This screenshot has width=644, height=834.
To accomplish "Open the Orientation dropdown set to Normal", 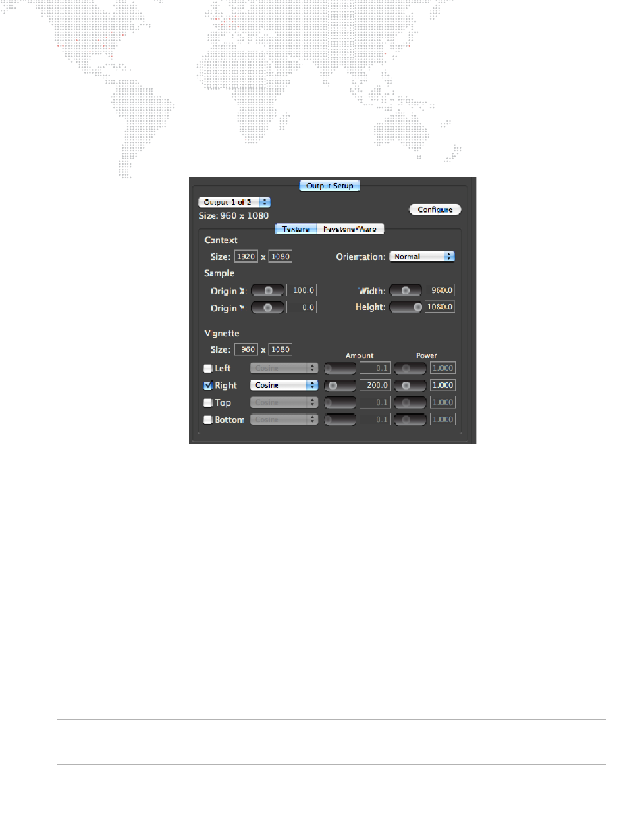I will coord(422,257).
